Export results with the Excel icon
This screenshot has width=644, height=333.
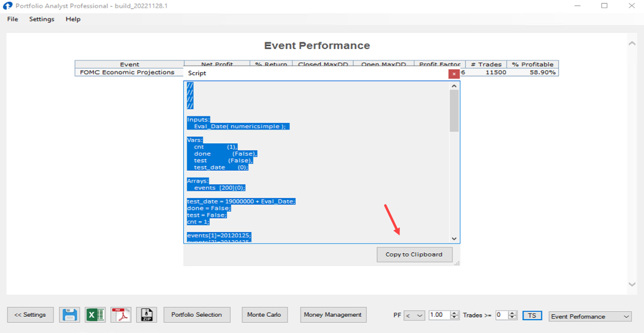(x=95, y=315)
